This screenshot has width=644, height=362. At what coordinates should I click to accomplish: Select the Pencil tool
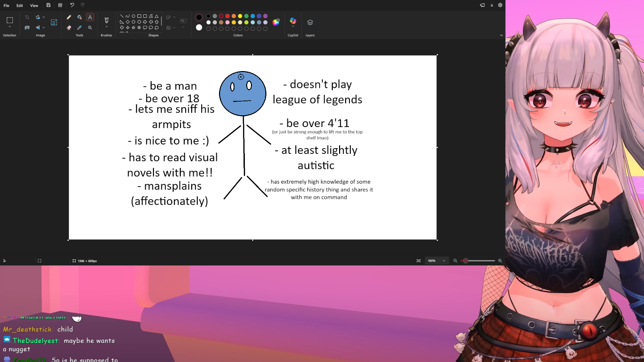tap(69, 17)
